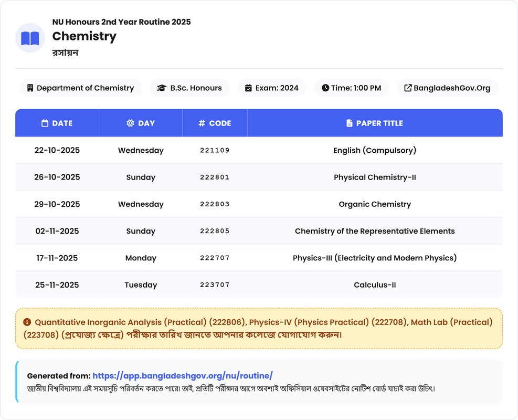Click the Quantitative Inorganic Analysis practical notice text
This screenshot has width=518, height=420.
pos(258,329)
